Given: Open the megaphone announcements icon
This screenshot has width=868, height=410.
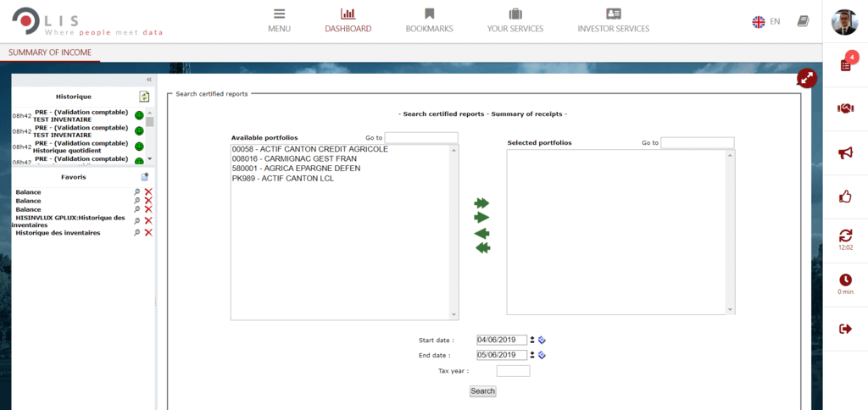Looking at the screenshot, I should (x=845, y=153).
